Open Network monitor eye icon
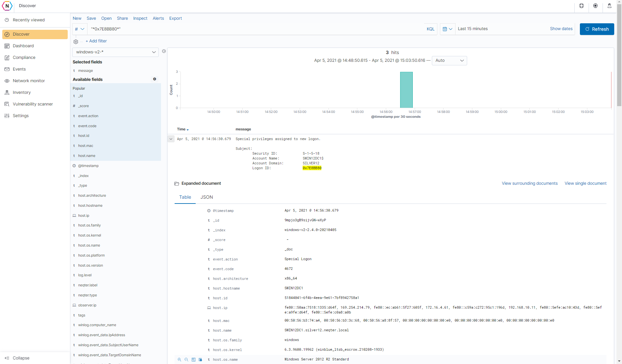The height and width of the screenshot is (364, 622). pos(7,81)
